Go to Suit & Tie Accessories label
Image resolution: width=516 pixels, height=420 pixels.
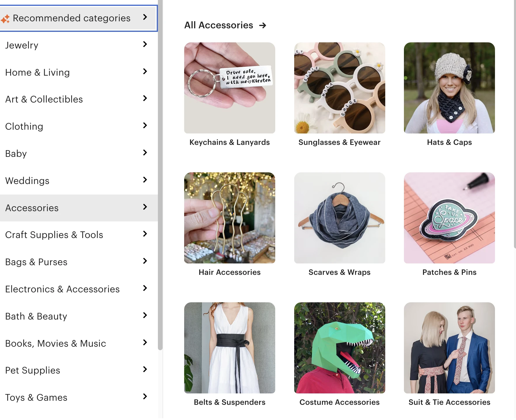coord(449,402)
